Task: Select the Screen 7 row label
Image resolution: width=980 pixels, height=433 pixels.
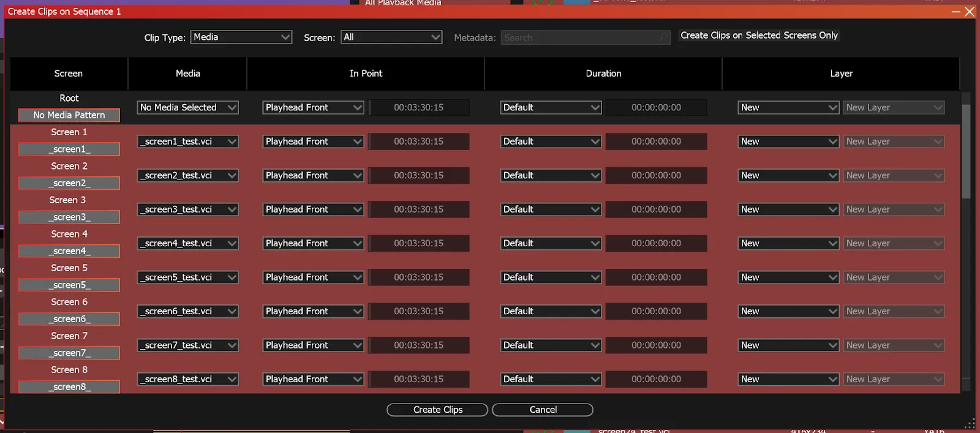Action: point(69,336)
